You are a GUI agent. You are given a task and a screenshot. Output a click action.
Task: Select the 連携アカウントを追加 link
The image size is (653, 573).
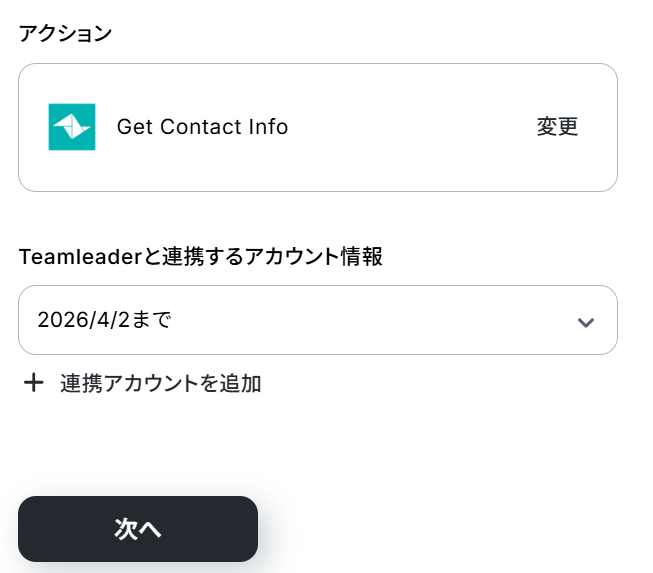160,383
